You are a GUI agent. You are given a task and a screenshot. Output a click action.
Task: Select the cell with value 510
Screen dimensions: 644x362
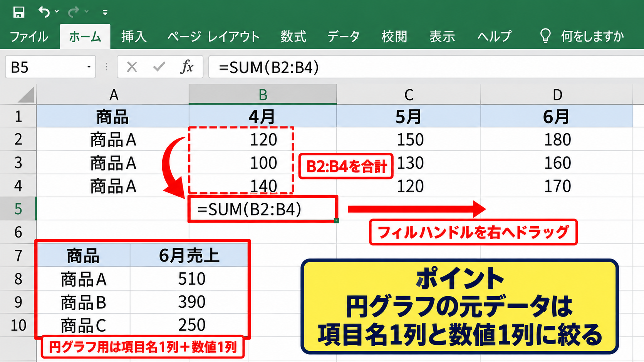189,279
